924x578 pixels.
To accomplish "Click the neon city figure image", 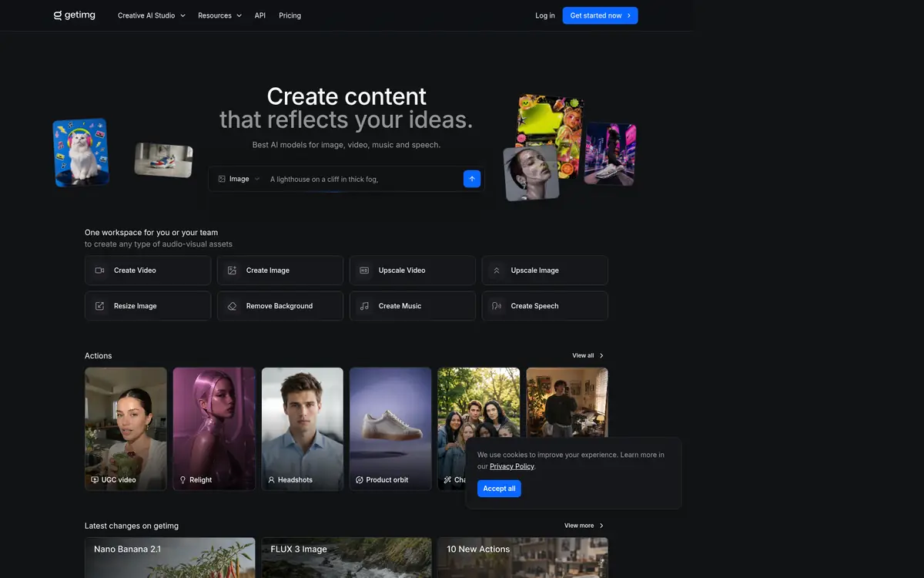I will point(610,153).
